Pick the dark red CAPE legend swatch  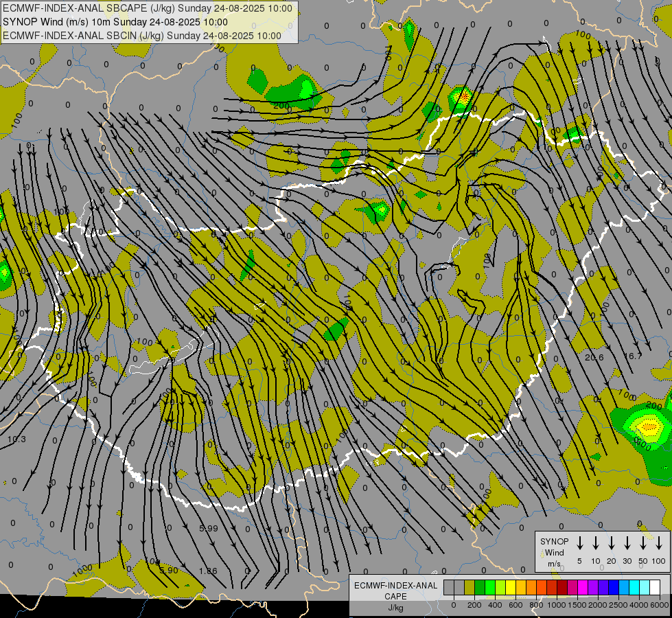point(562,587)
